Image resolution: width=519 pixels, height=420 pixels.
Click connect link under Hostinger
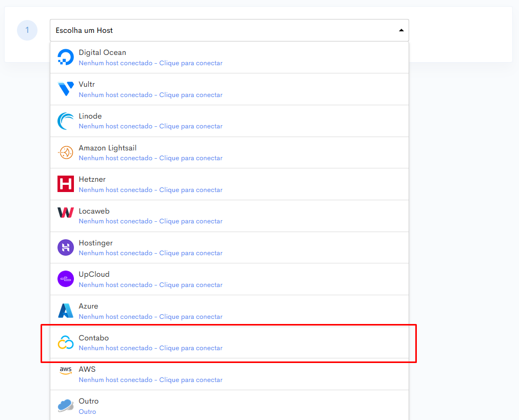pos(150,253)
